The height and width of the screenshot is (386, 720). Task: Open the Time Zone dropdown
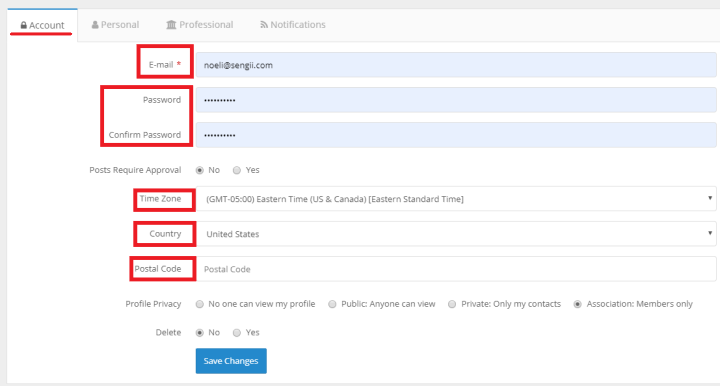coord(456,199)
